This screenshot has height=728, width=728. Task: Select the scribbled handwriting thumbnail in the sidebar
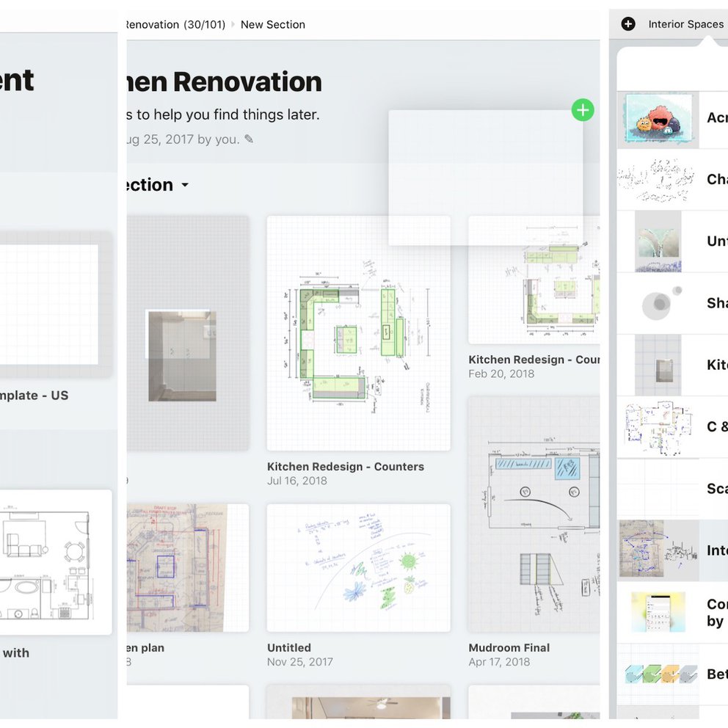[x=658, y=180]
